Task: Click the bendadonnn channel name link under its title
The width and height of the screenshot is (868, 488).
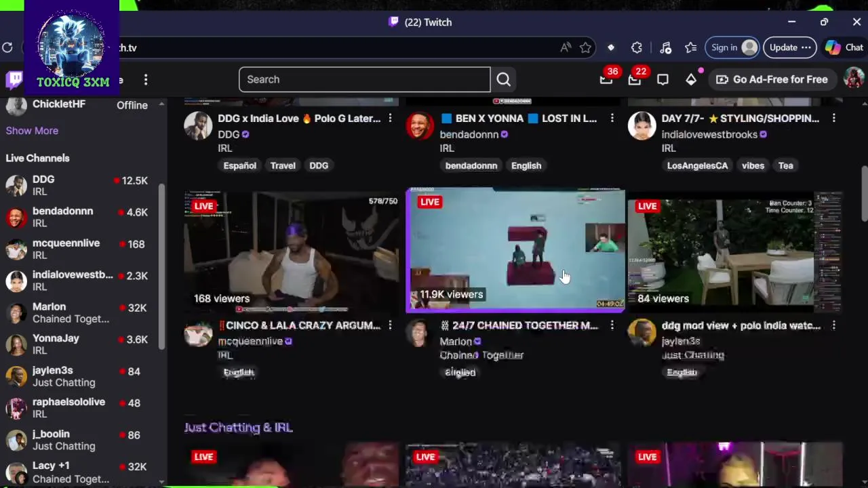Action: coord(469,135)
